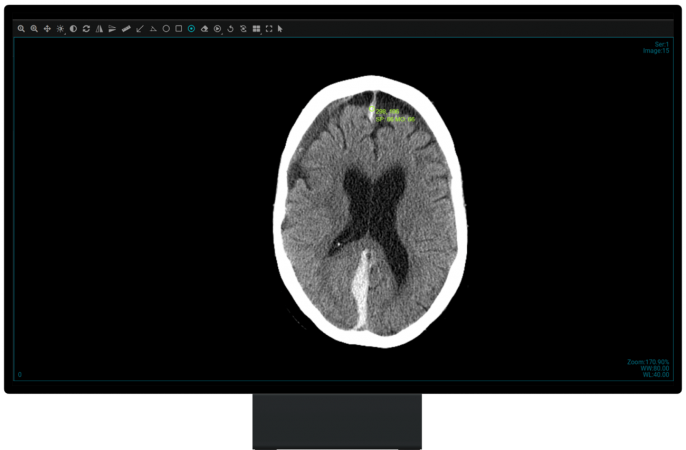This screenshot has width=686, height=450.
Task: Open the cine play button options
Action: (217, 29)
